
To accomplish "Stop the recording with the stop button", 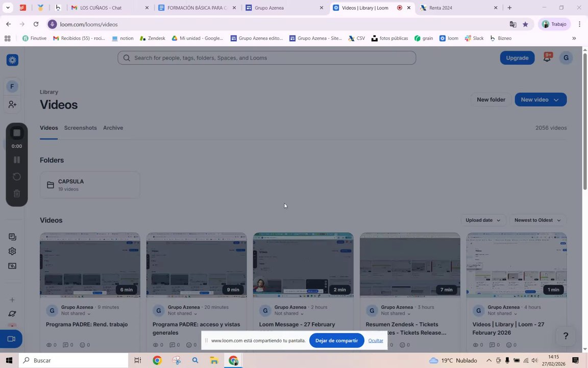I will click(16, 133).
